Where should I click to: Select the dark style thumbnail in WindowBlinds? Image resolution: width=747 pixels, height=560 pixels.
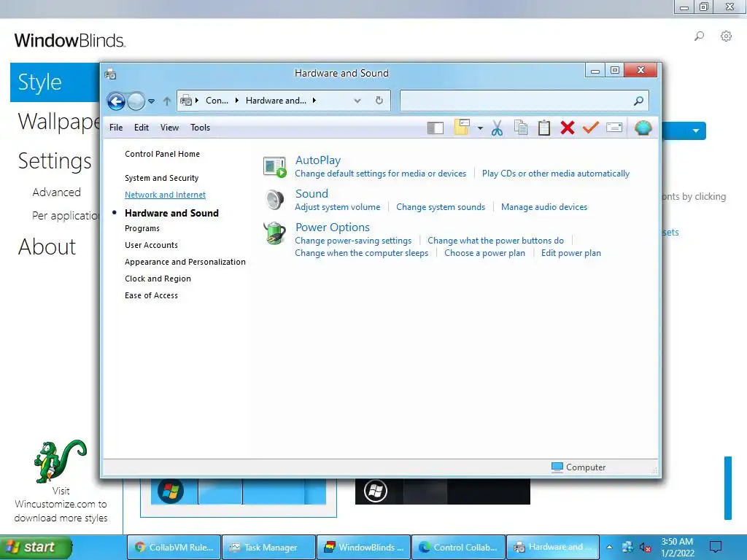[x=443, y=491]
